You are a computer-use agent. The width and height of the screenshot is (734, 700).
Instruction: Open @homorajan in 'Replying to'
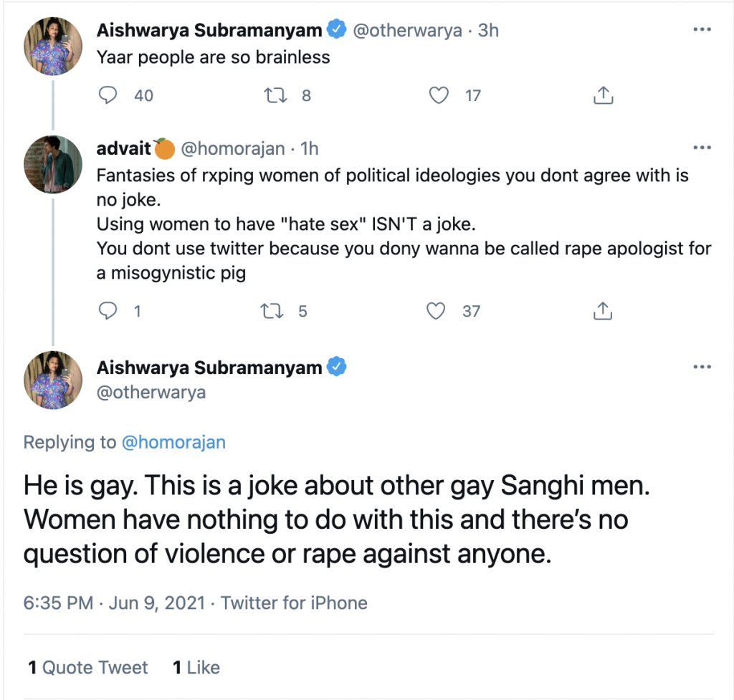click(x=173, y=442)
